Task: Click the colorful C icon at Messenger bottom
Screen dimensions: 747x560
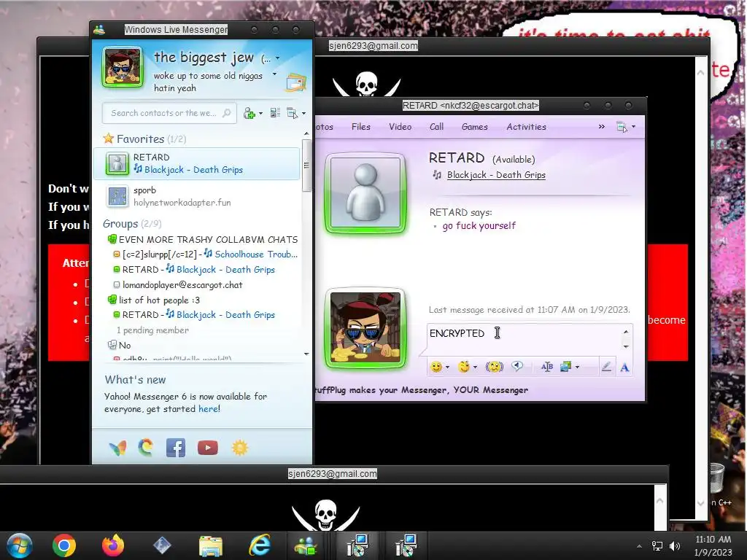Action: coord(146,447)
